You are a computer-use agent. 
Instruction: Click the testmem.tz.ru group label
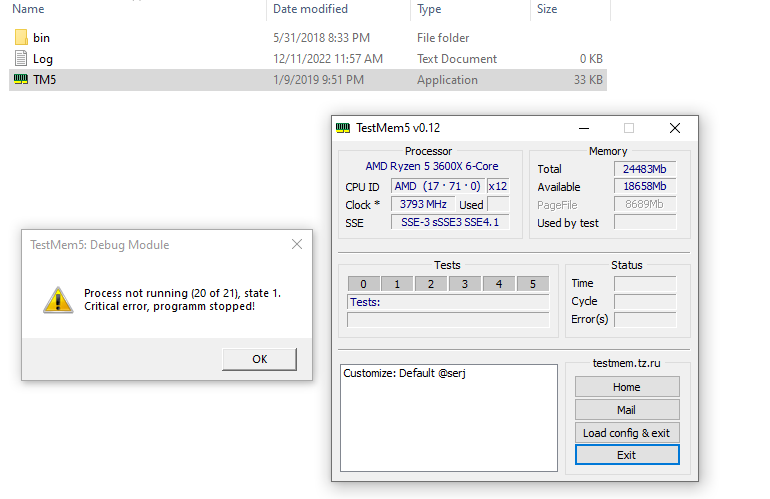tap(626, 363)
